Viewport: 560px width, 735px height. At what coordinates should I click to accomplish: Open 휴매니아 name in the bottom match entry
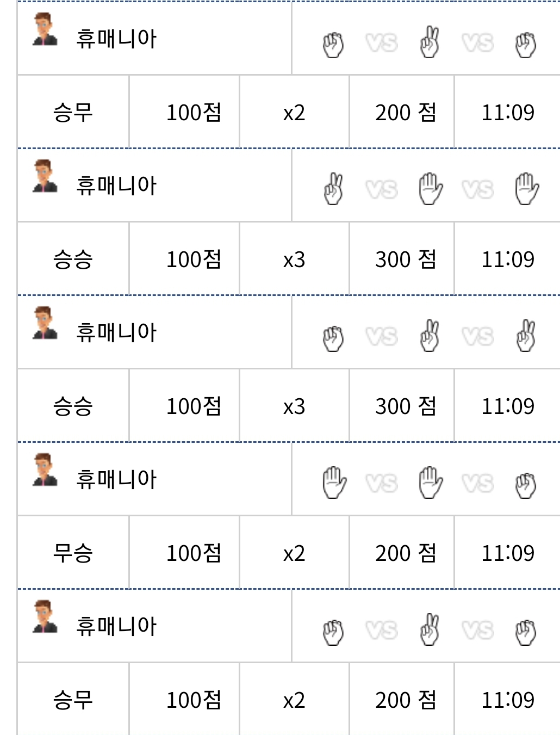point(116,626)
